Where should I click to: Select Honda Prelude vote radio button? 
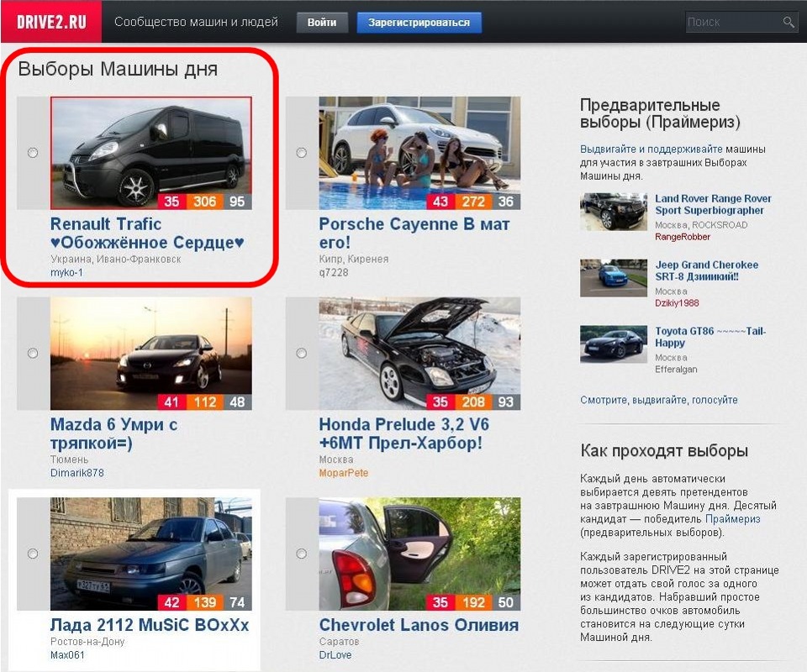pos(302,354)
